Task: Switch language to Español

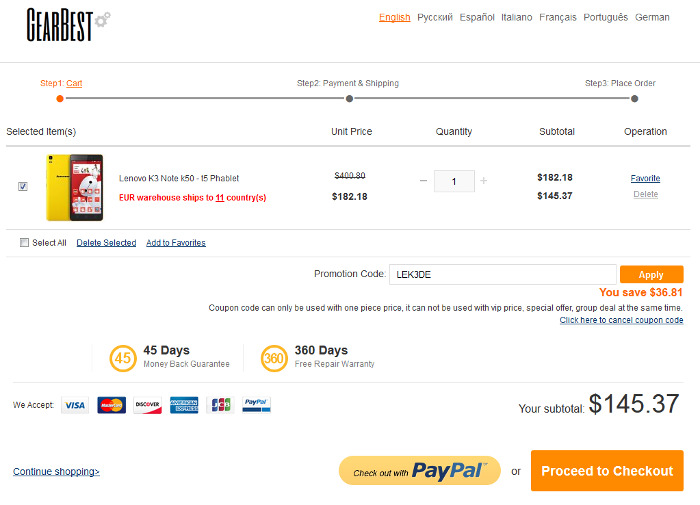Action: point(477,17)
